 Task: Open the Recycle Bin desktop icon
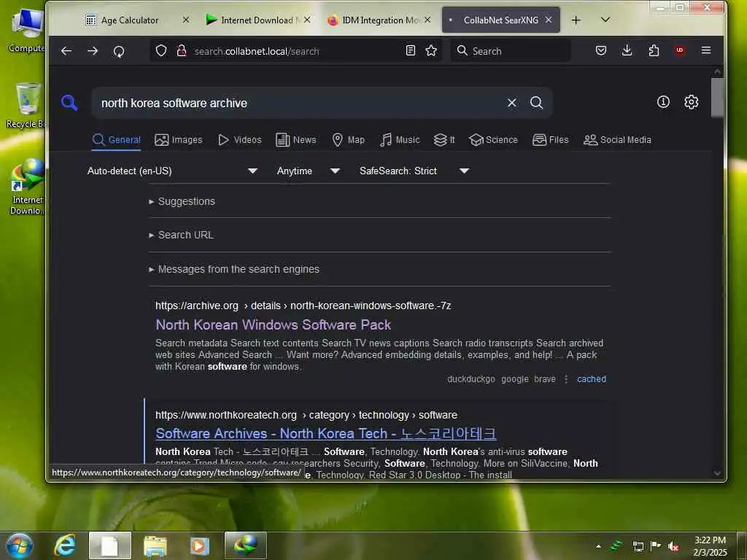pyautogui.click(x=27, y=106)
